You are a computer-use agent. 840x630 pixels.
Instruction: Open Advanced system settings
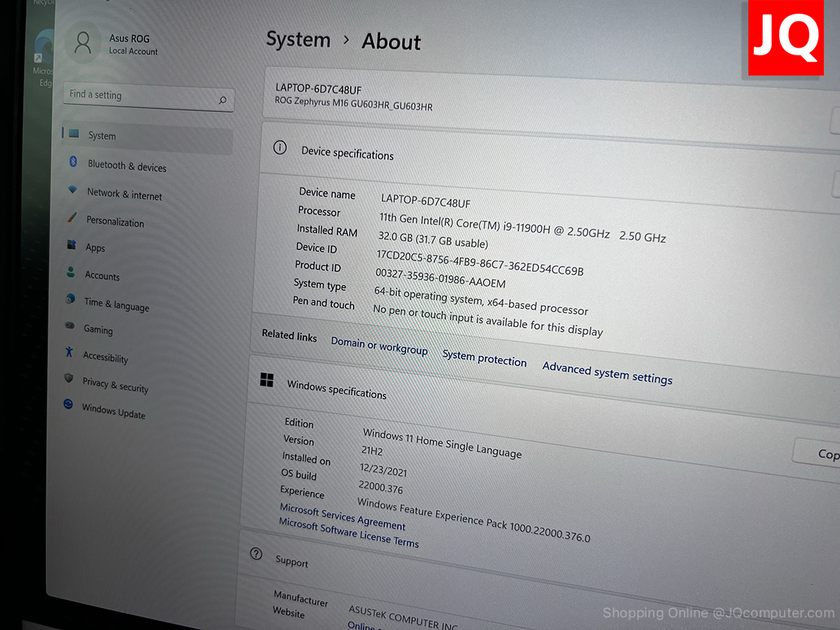[x=607, y=373]
